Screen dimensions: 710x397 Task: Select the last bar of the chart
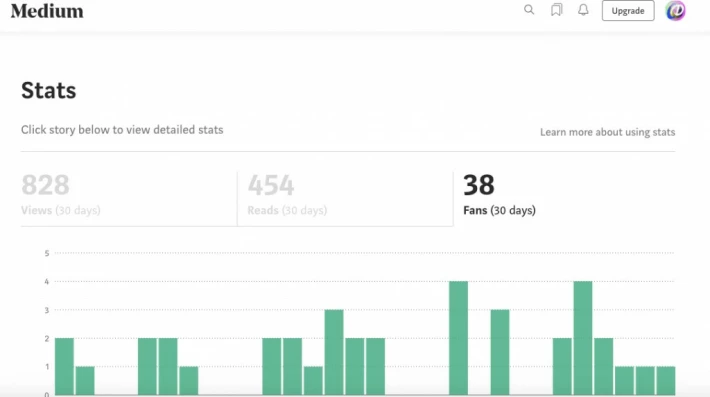(x=666, y=381)
